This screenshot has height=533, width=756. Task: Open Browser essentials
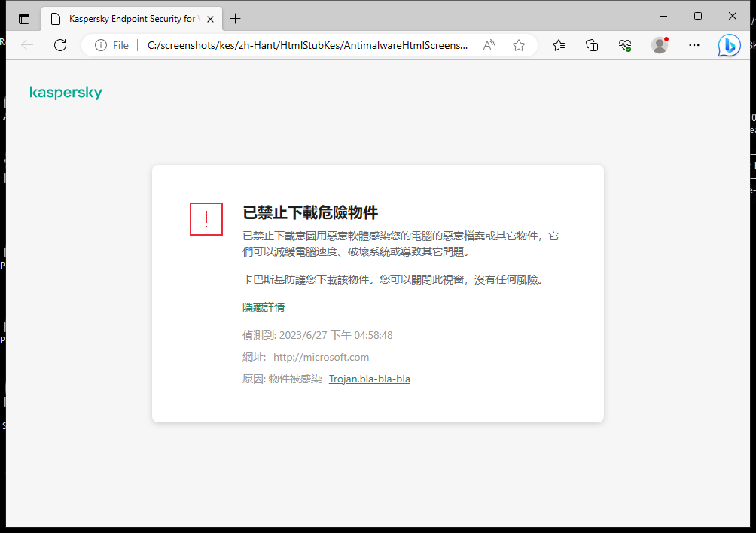coord(625,45)
